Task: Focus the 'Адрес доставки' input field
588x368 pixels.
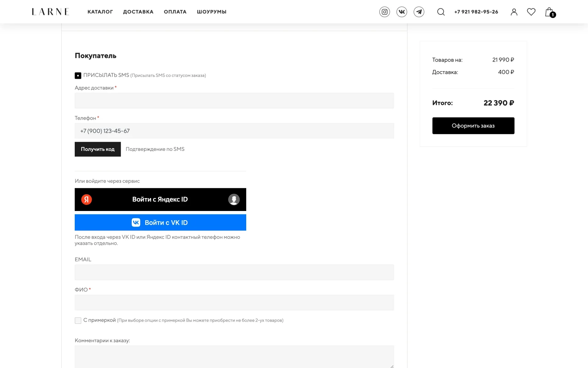Action: tap(234, 101)
